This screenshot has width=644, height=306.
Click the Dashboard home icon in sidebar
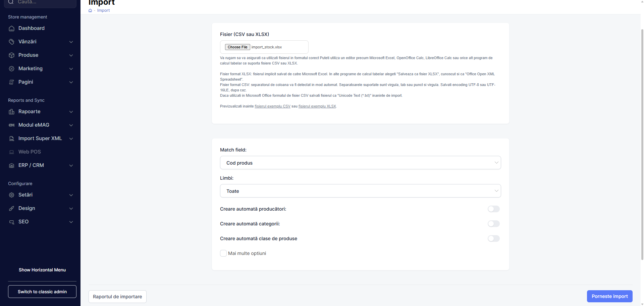tap(11, 29)
